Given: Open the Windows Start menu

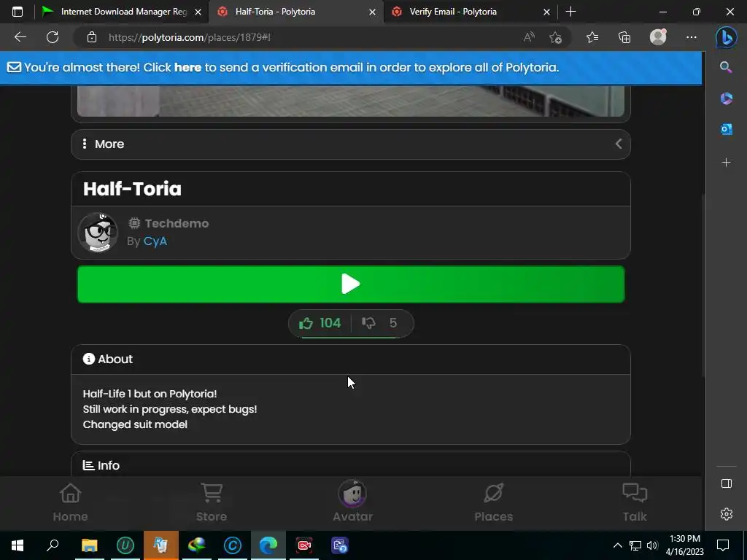Looking at the screenshot, I should pos(18,545).
